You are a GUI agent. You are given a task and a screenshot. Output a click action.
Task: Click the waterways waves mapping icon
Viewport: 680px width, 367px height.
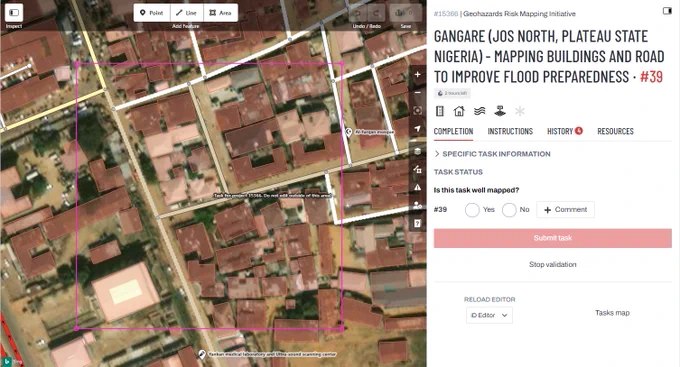(479, 111)
